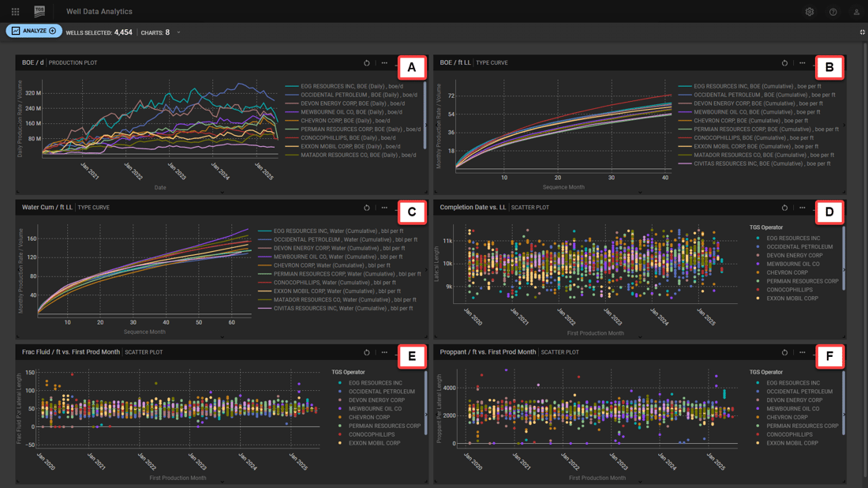This screenshot has width=868, height=488.
Task: Open the apps grid menu
Action: click(x=15, y=12)
